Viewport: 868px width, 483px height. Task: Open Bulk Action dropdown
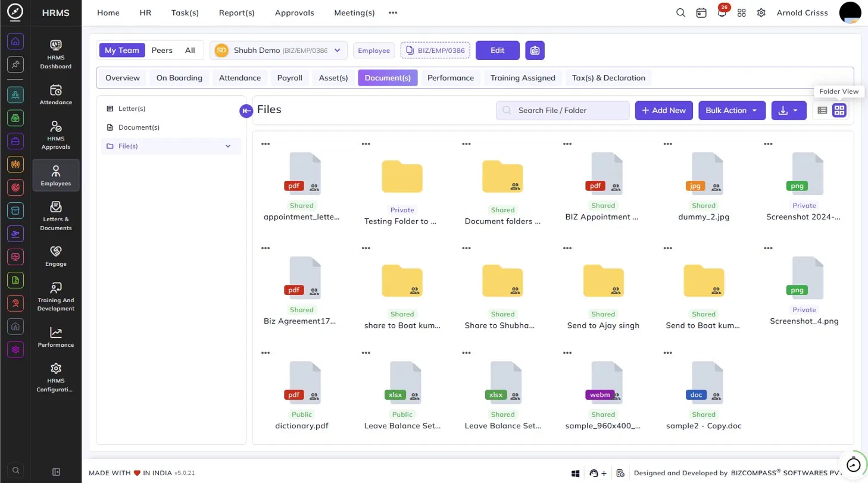732,111
